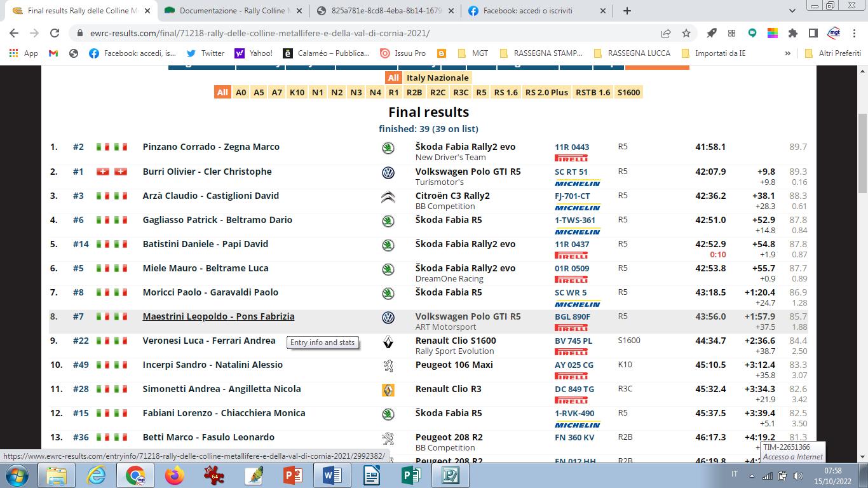Click the page vertical scrollbar
The image size is (868, 488).
click(x=862, y=152)
